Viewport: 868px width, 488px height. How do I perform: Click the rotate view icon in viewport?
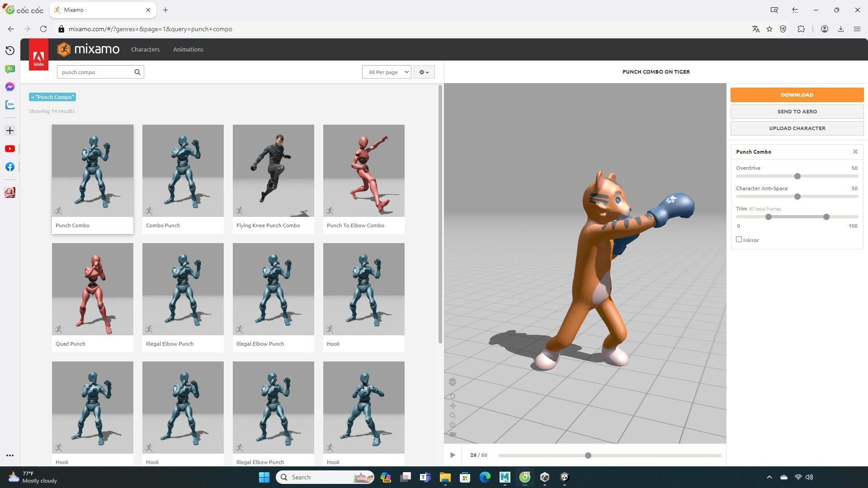(x=453, y=396)
